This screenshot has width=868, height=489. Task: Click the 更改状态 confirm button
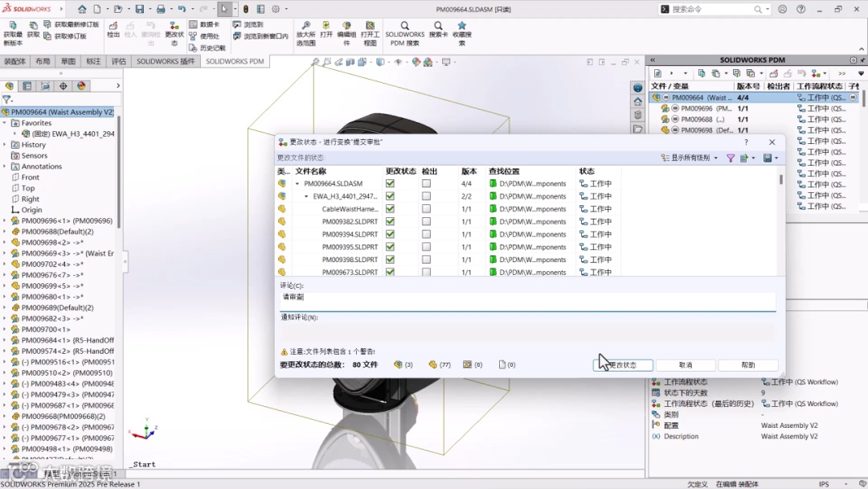pyautogui.click(x=623, y=365)
